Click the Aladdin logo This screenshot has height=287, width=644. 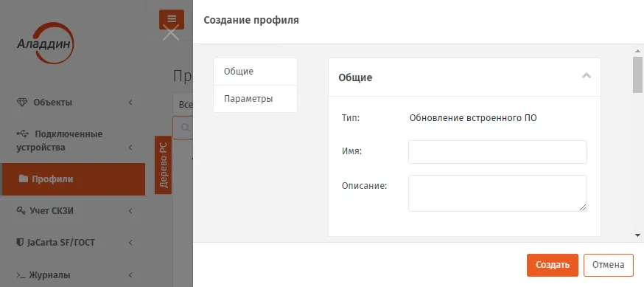[x=46, y=44]
